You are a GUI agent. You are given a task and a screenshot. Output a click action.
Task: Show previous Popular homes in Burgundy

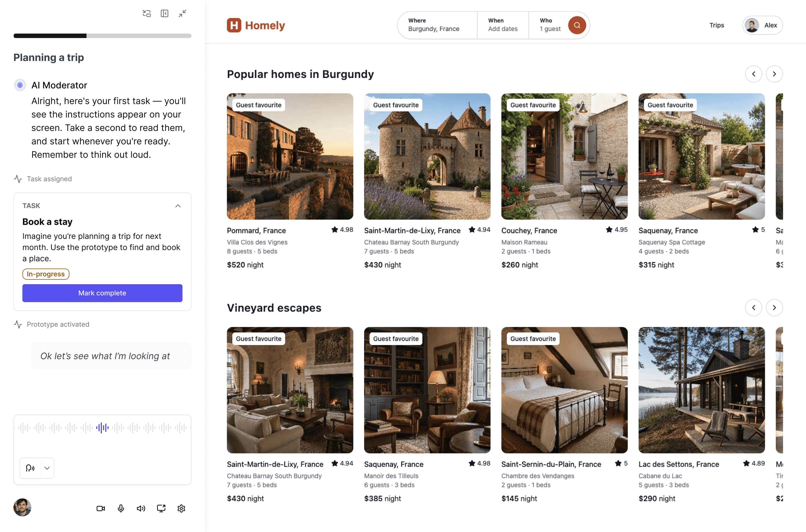point(753,74)
